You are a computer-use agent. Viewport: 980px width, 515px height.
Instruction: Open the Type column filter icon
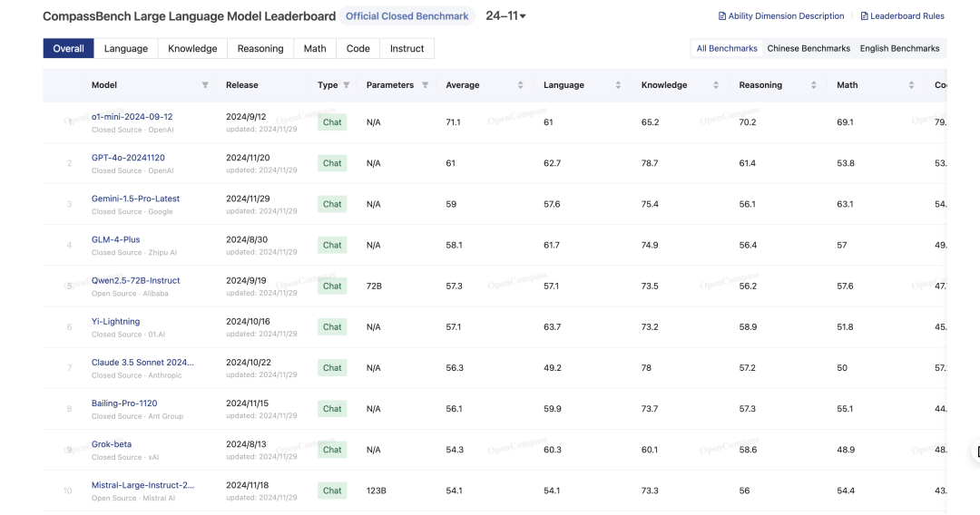point(347,85)
